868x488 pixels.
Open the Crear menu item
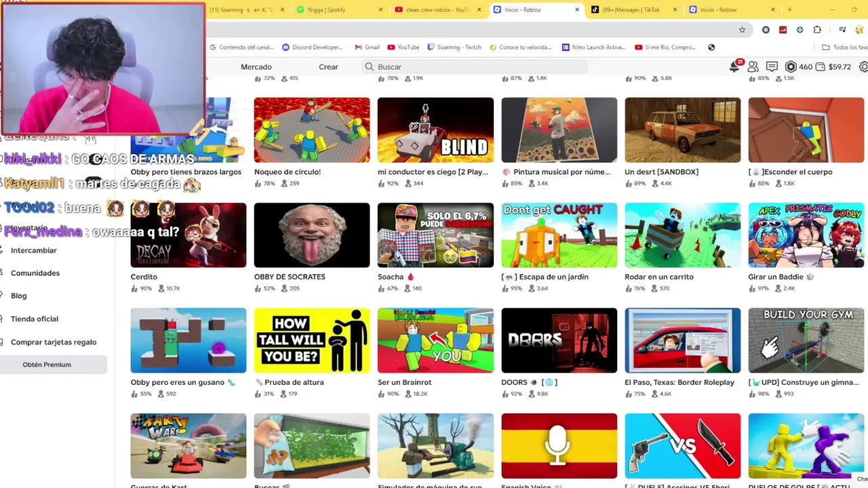(x=328, y=66)
